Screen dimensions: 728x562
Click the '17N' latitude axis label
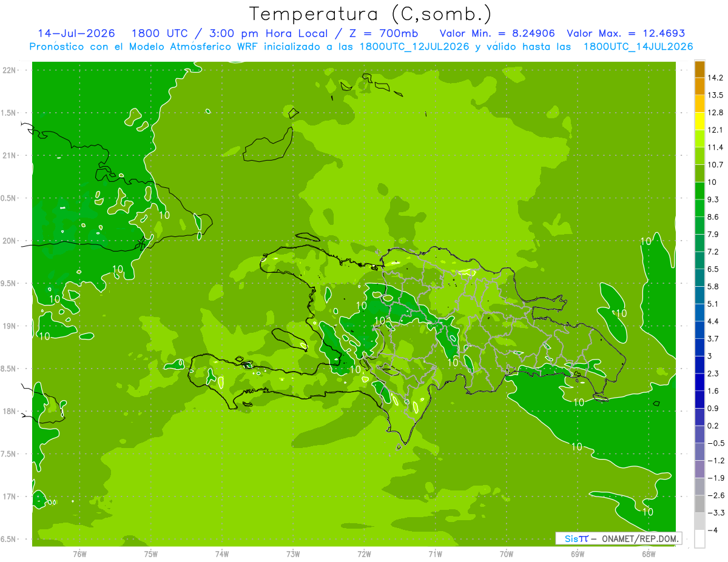pyautogui.click(x=10, y=497)
